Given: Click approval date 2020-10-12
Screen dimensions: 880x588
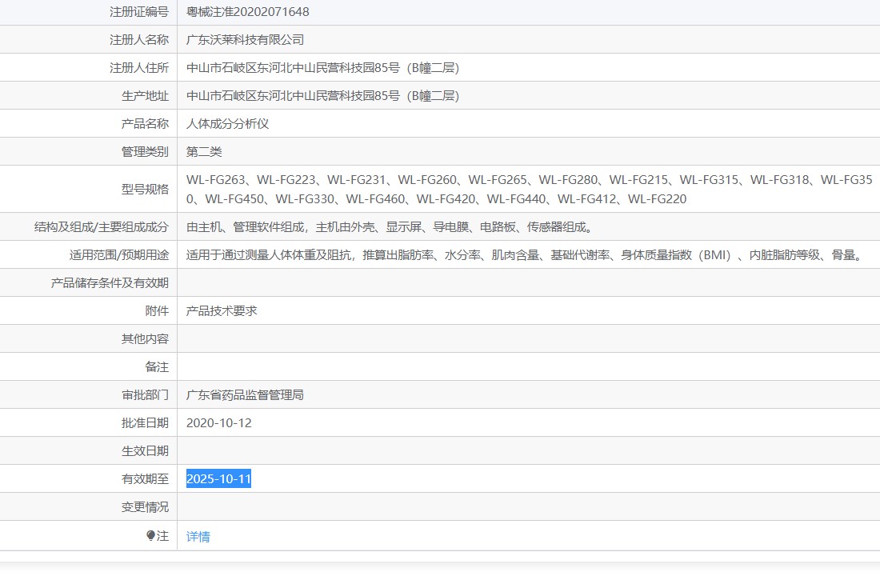Looking at the screenshot, I should coord(218,423).
